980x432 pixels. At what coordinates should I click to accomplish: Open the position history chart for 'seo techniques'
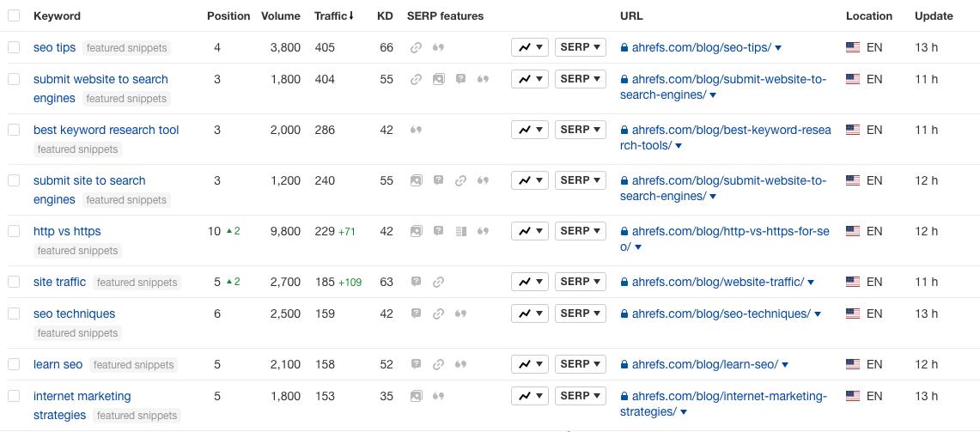pyautogui.click(x=530, y=313)
